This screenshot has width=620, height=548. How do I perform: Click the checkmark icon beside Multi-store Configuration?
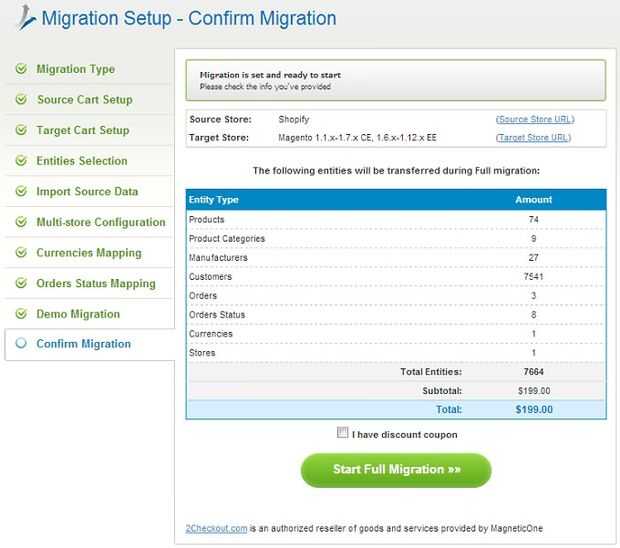click(x=20, y=222)
